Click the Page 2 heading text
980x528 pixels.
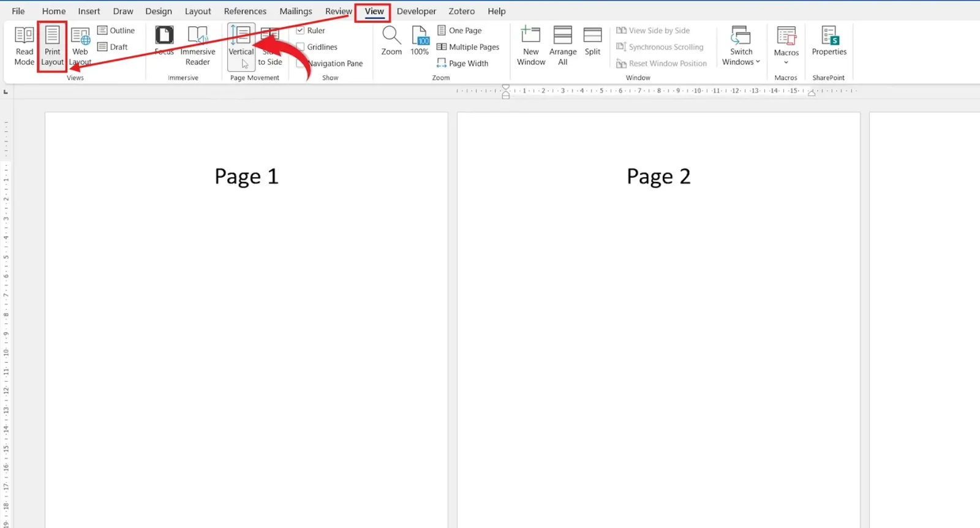(658, 176)
